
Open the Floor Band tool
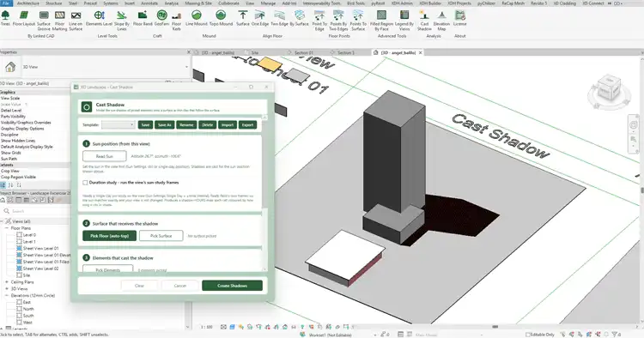tap(143, 19)
